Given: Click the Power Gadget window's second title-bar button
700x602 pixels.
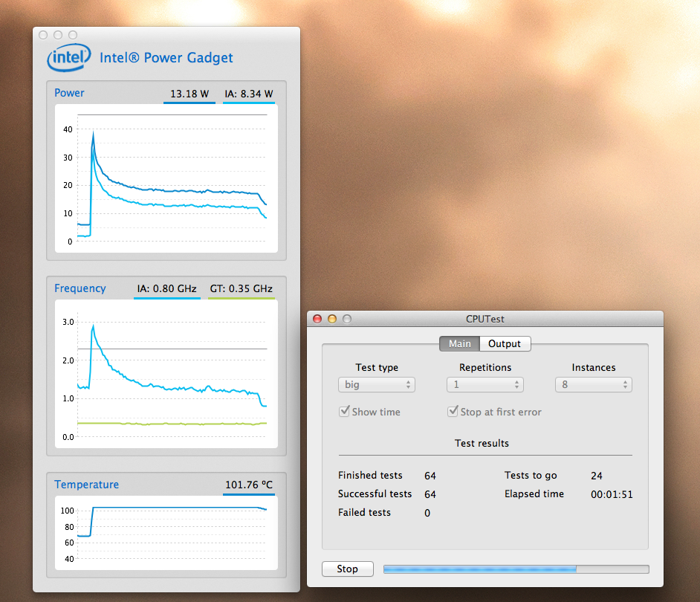Looking at the screenshot, I should pyautogui.click(x=58, y=35).
